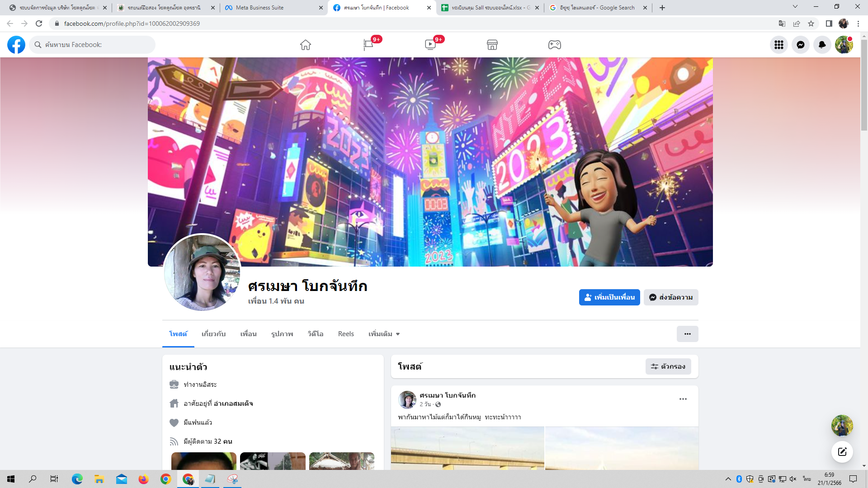The image size is (868, 488).
Task: Open Messenger from the top bar
Action: 800,45
